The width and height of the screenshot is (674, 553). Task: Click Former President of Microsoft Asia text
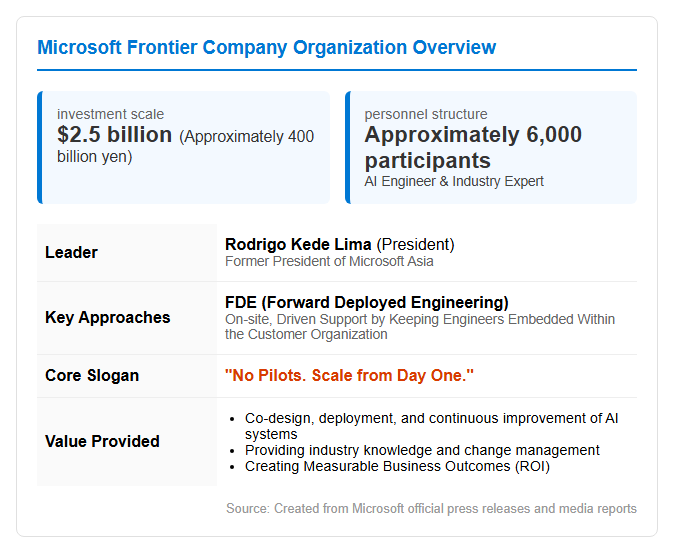pos(329,261)
